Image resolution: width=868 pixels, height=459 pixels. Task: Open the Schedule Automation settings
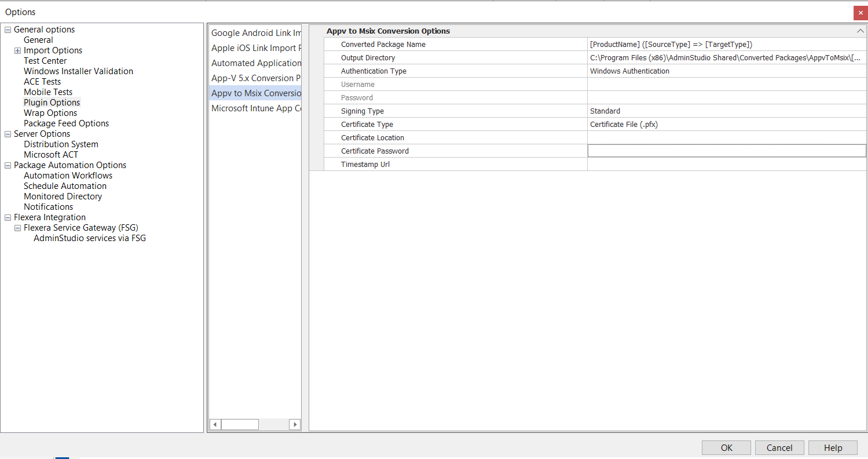65,185
